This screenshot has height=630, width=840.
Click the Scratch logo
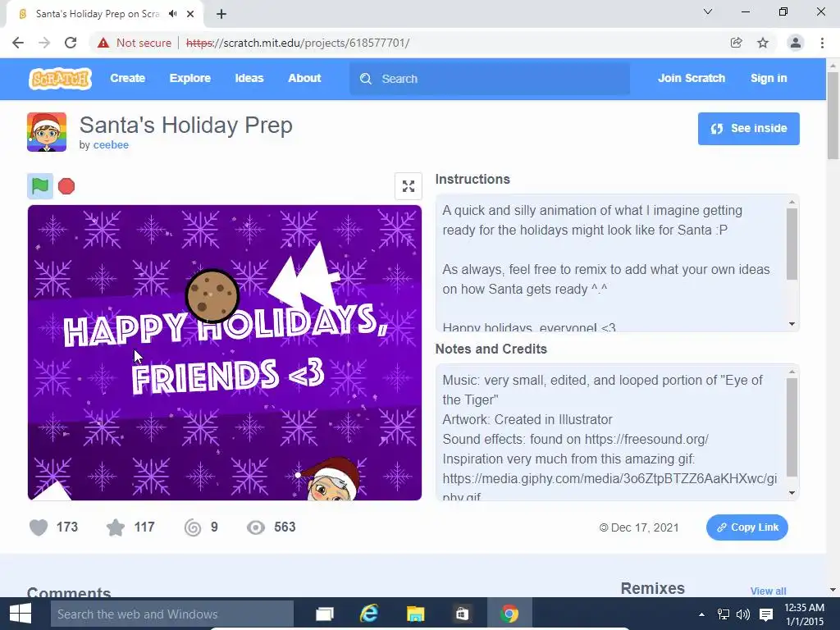(60, 79)
